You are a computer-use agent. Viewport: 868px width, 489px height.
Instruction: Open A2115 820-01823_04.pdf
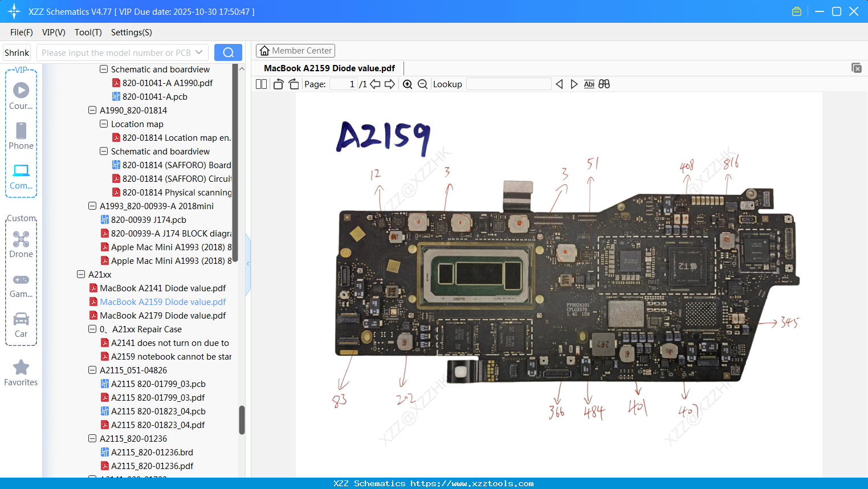[153, 425]
